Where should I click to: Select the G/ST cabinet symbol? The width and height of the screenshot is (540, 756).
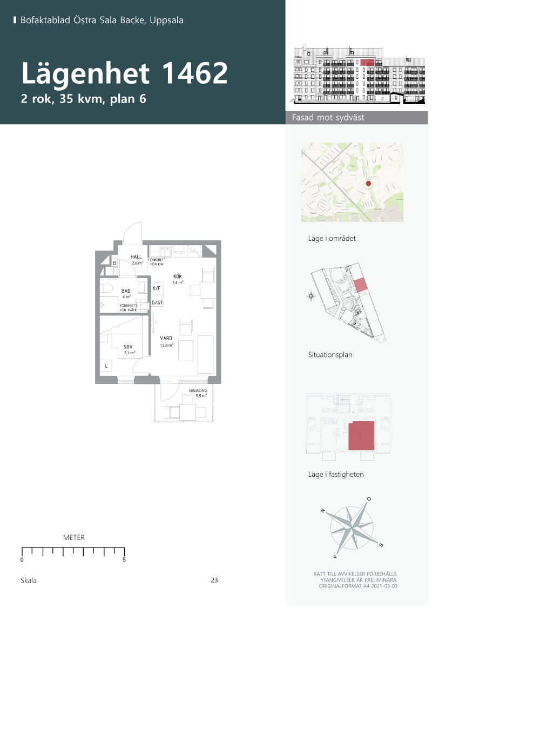[157, 302]
